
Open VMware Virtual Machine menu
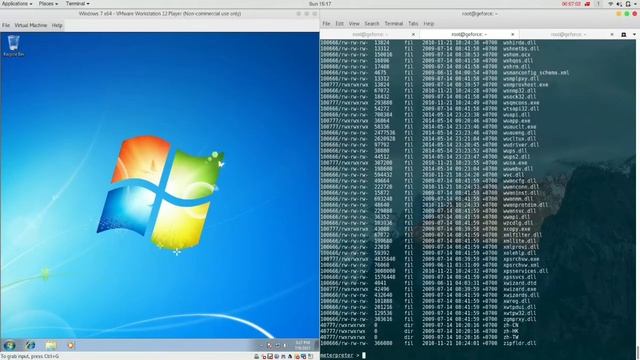coord(31,25)
